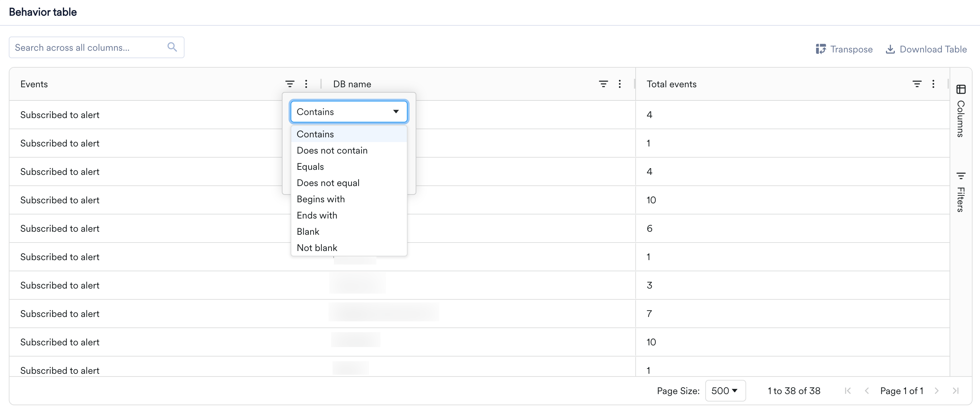The width and height of the screenshot is (980, 412).
Task: Select Does not contain option
Action: [x=349, y=151]
